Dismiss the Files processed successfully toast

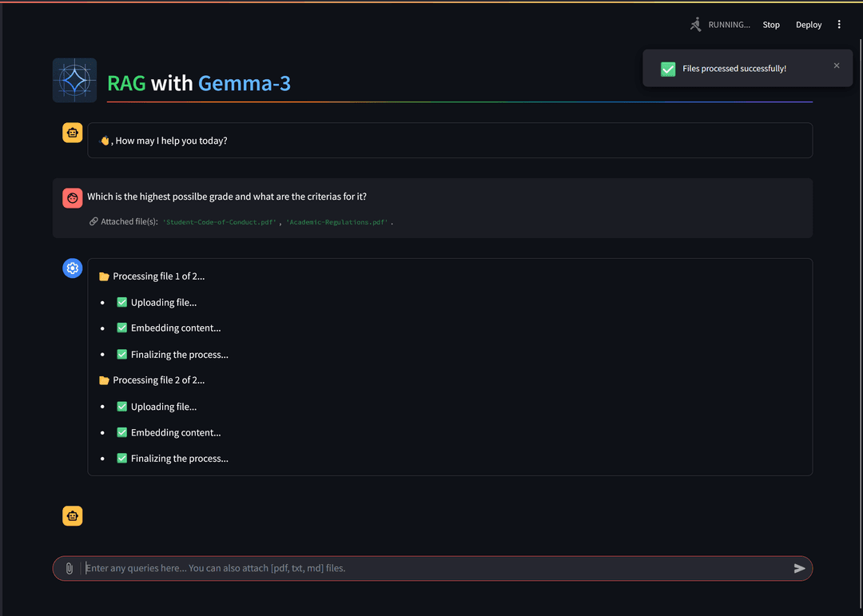(837, 66)
